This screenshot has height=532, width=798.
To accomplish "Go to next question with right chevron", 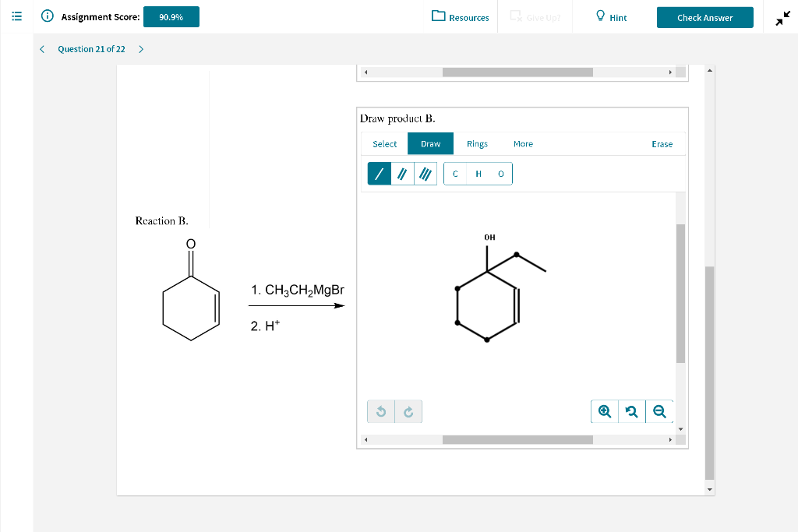I will (140, 48).
